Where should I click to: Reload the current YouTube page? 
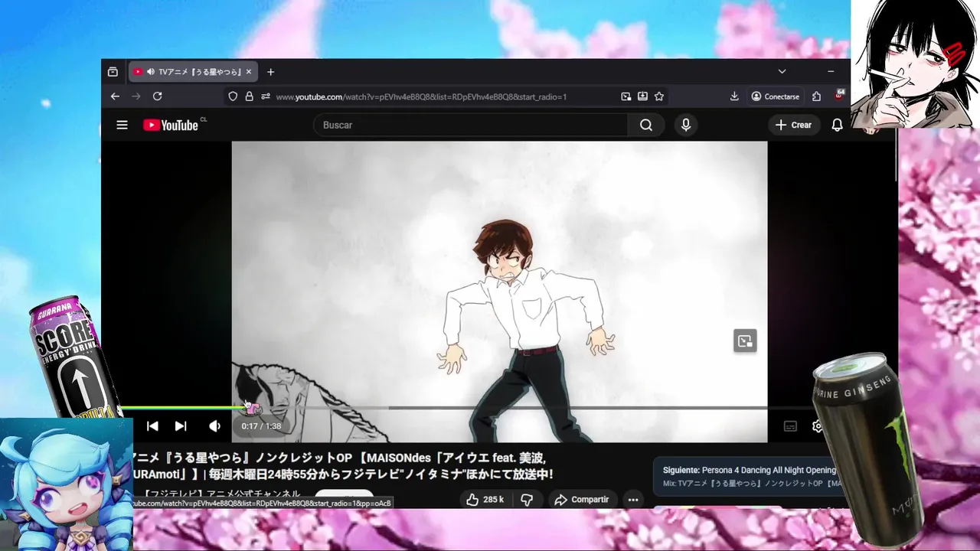[157, 96]
